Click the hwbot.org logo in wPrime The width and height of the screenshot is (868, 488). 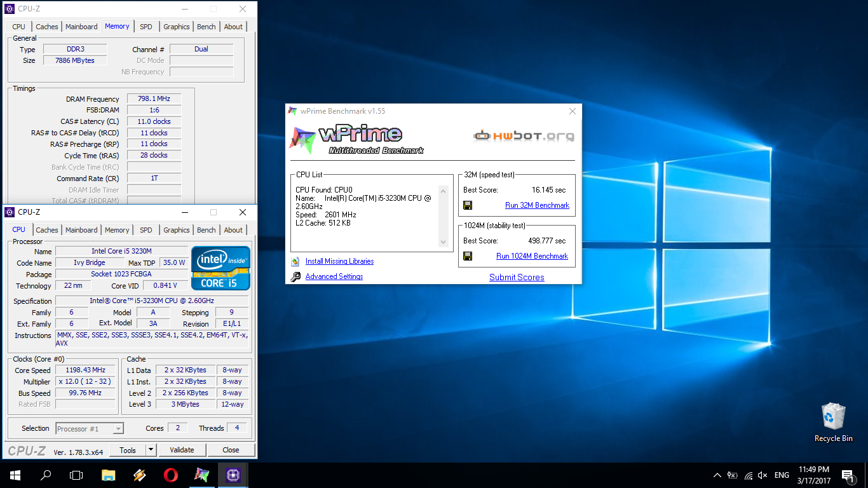pos(524,135)
